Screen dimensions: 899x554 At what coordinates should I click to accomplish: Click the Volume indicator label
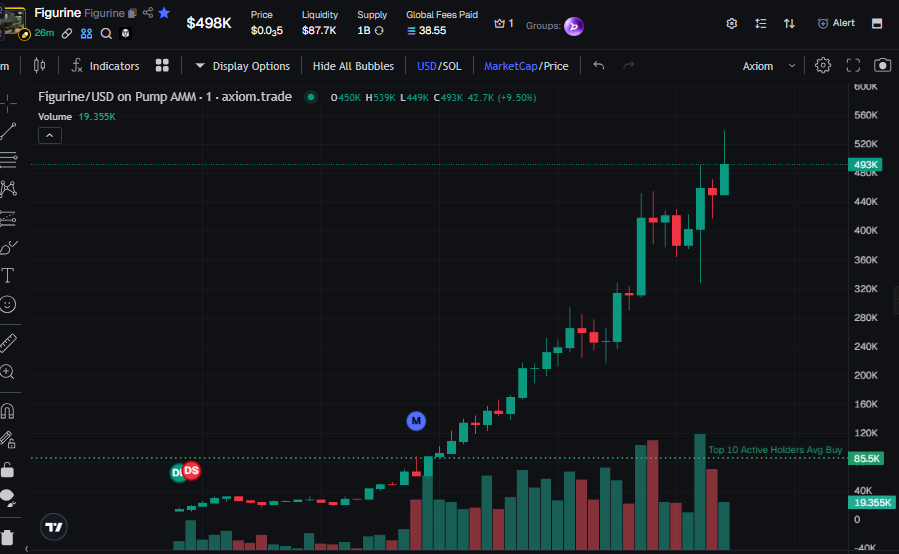(55, 116)
